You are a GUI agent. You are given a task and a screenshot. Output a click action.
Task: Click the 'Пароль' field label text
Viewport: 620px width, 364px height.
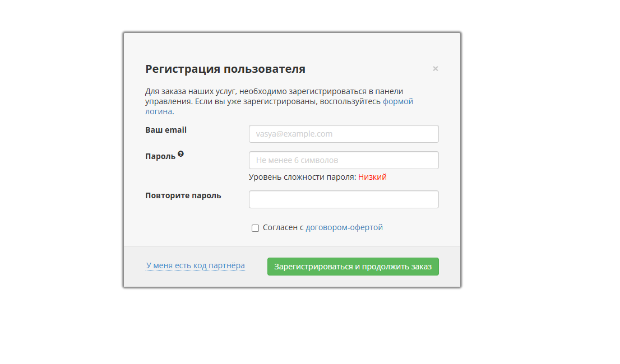coord(160,156)
